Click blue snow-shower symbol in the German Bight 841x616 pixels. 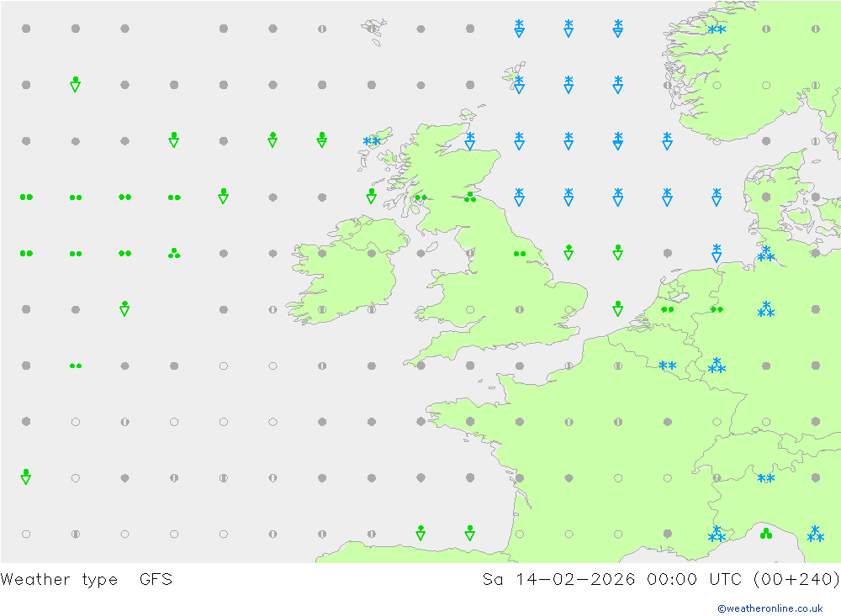(x=717, y=252)
